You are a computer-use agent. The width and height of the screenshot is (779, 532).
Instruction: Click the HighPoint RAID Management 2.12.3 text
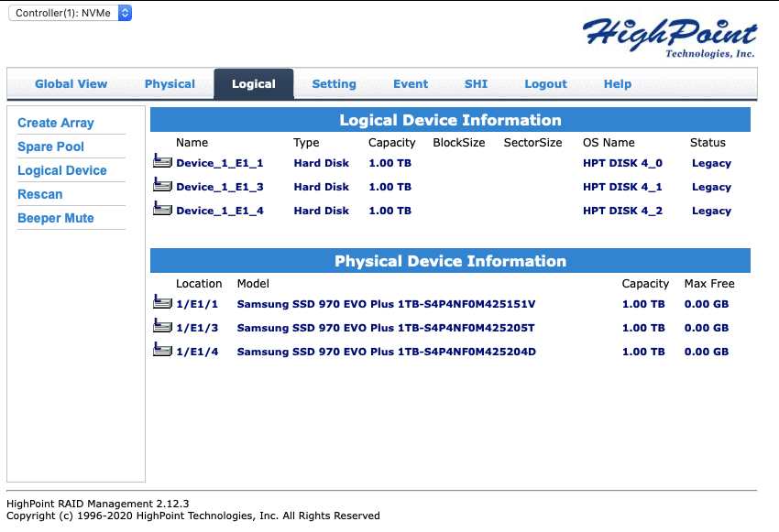pos(98,504)
